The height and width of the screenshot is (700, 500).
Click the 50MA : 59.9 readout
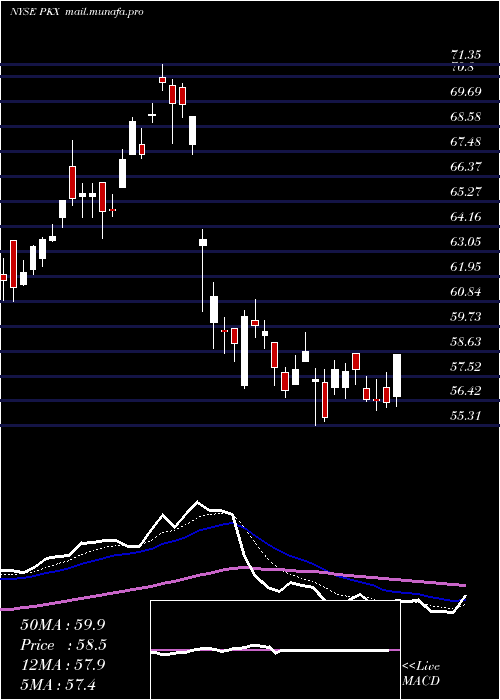(x=63, y=625)
